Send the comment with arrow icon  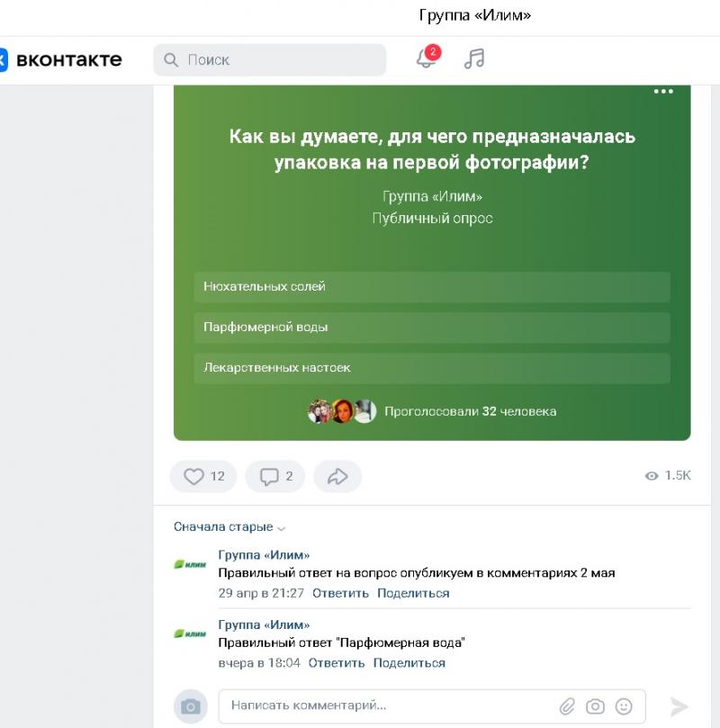tap(679, 706)
